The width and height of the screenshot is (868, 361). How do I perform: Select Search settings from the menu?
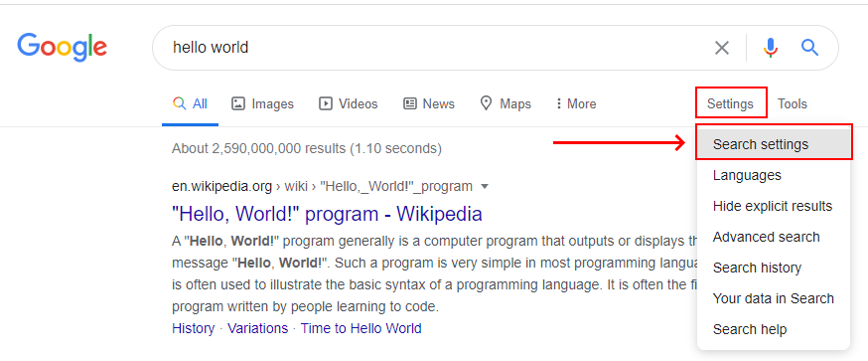774,144
